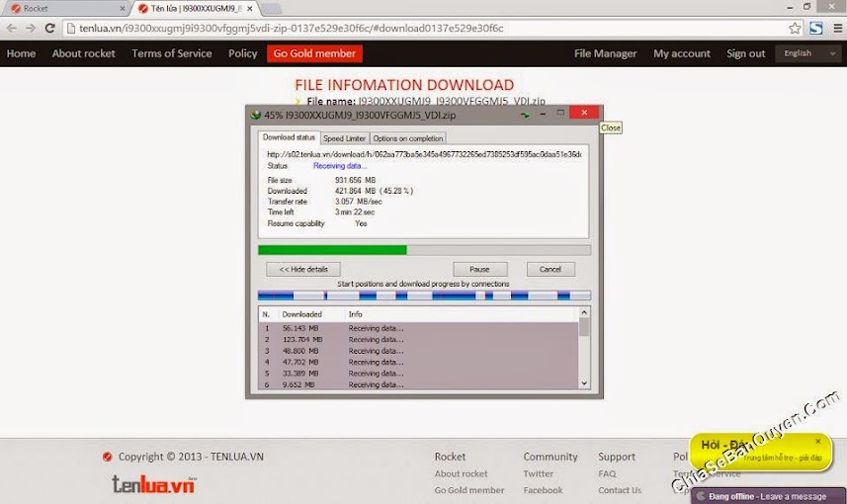Viewport: 847px width, 504px height.
Task: Click the tenlua.vn footer logo
Action: pyautogui.click(x=154, y=483)
